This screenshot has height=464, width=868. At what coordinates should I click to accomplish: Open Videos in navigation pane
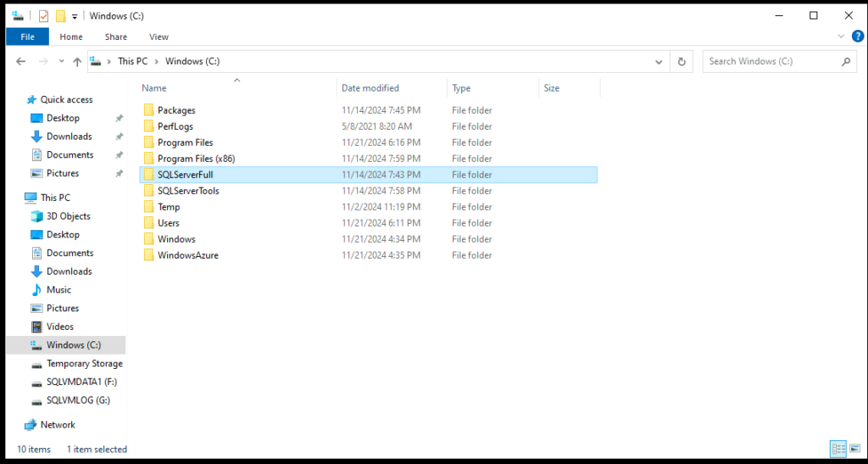point(60,327)
